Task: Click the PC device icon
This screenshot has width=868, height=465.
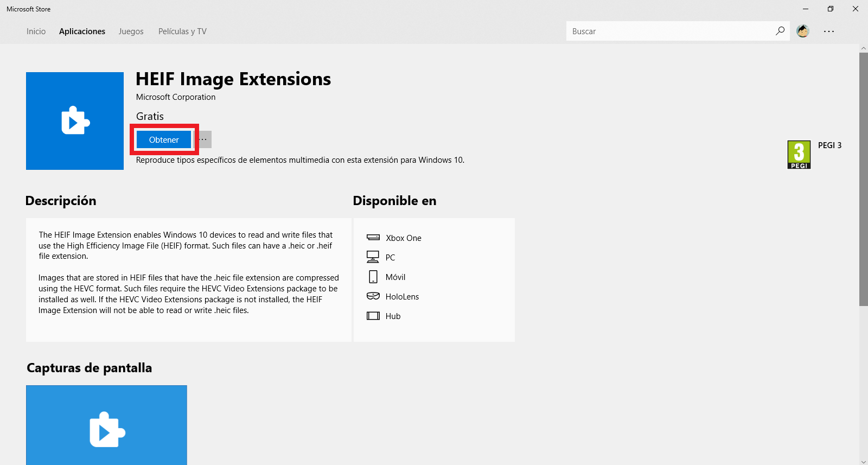Action: [373, 257]
